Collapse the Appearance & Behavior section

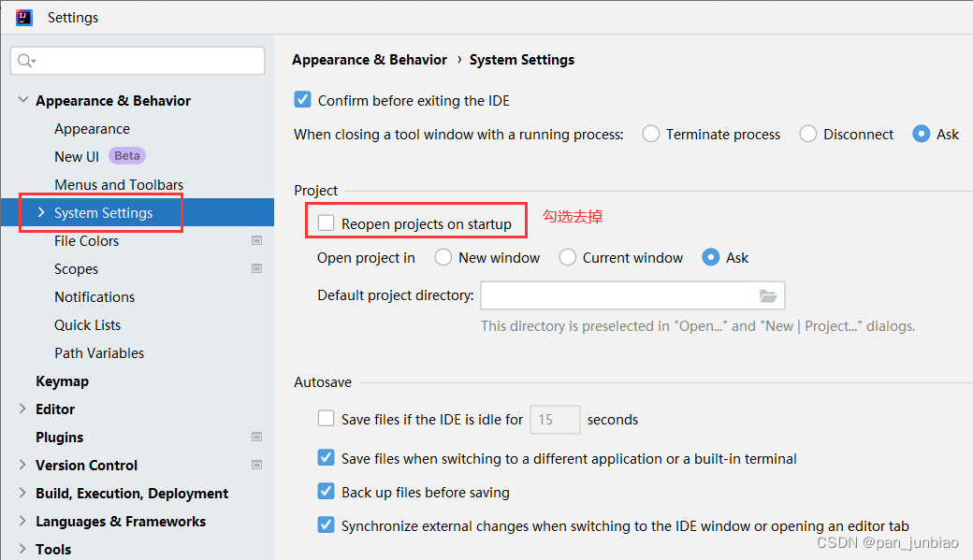(23, 100)
